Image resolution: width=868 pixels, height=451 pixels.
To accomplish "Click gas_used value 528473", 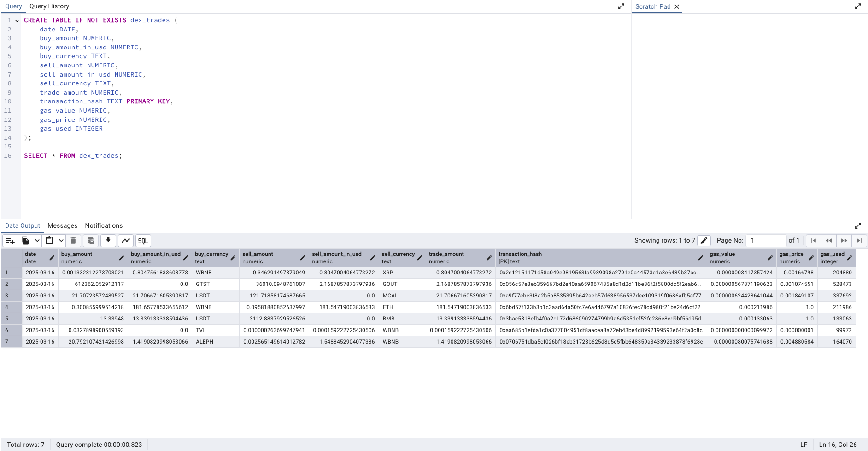I will tap(836, 284).
